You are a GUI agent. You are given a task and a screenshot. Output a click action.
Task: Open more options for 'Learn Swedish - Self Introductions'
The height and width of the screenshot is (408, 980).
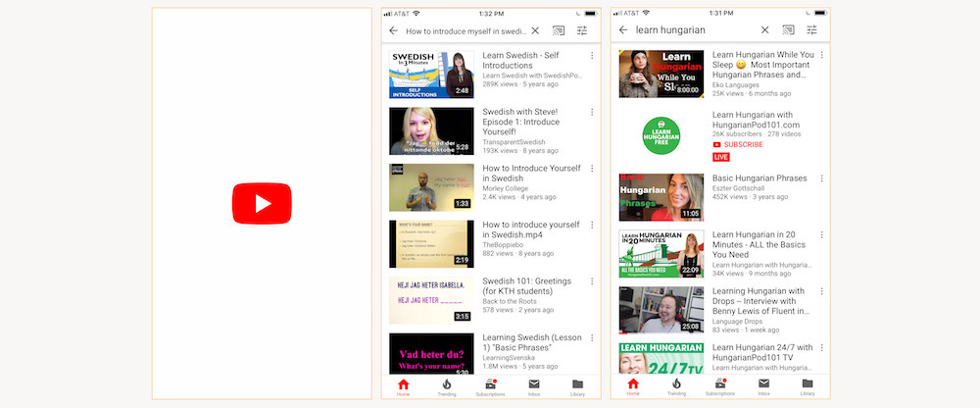[x=592, y=57]
